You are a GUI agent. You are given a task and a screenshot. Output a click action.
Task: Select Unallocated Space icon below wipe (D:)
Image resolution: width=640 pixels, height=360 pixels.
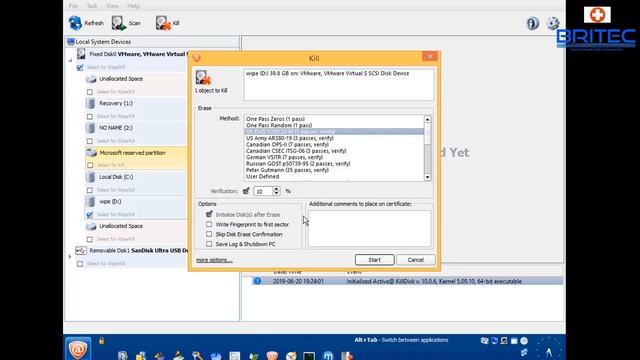coord(91,226)
